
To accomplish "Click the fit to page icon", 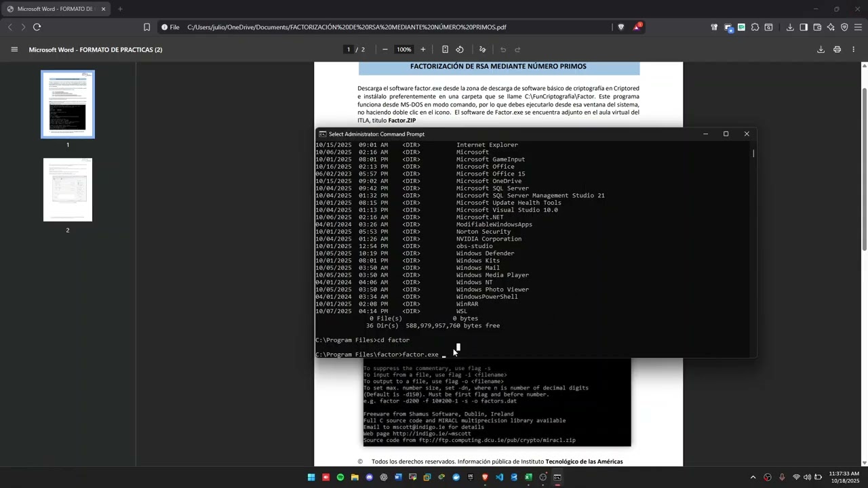I will pyautogui.click(x=445, y=49).
